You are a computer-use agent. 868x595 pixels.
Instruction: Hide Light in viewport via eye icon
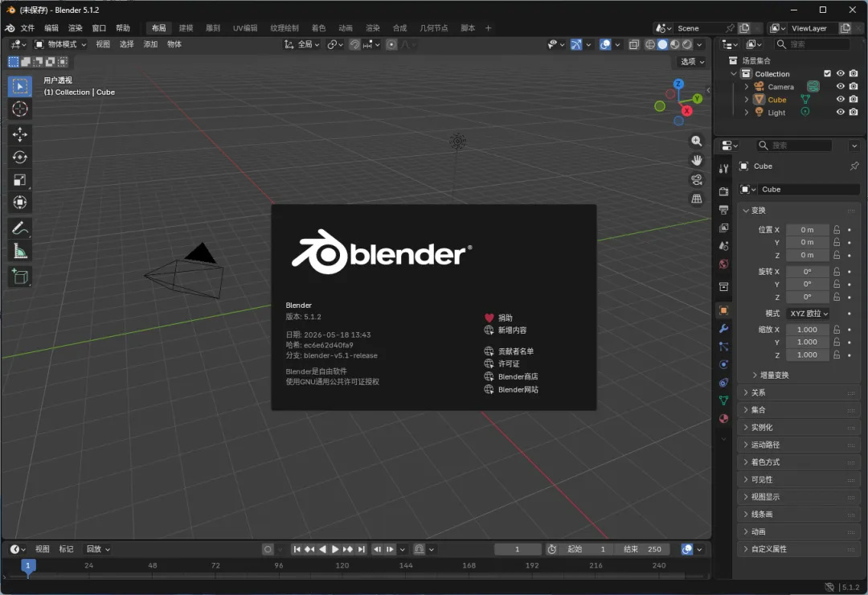coord(841,112)
